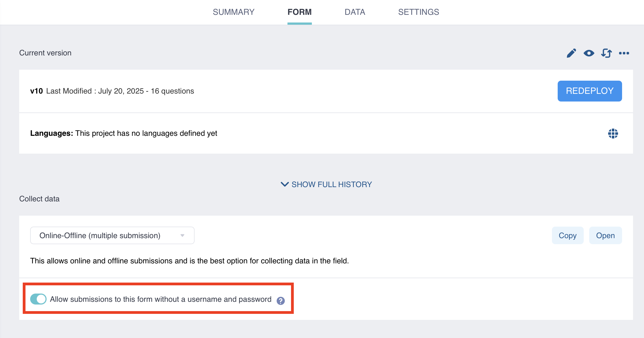Disable submissions without username and password toggle

38,299
